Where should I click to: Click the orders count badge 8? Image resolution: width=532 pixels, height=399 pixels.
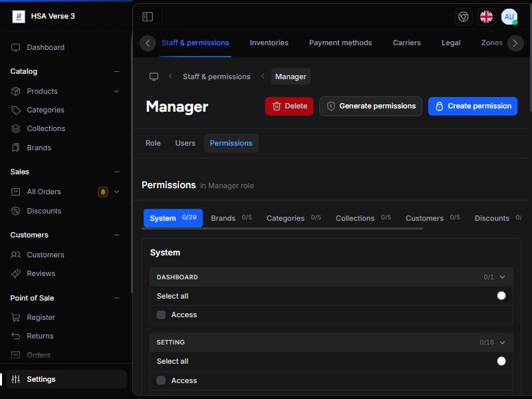pos(103,192)
